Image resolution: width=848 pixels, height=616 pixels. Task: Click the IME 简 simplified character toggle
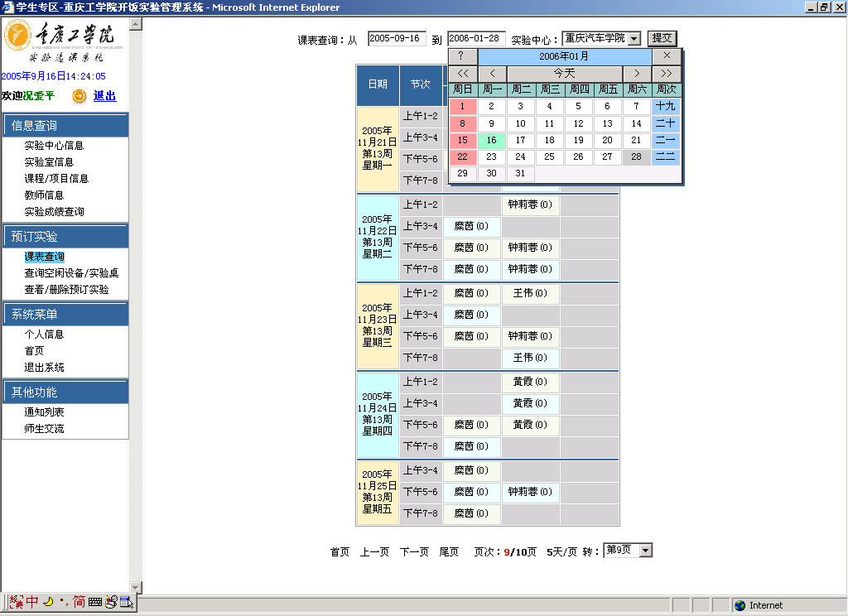(79, 602)
